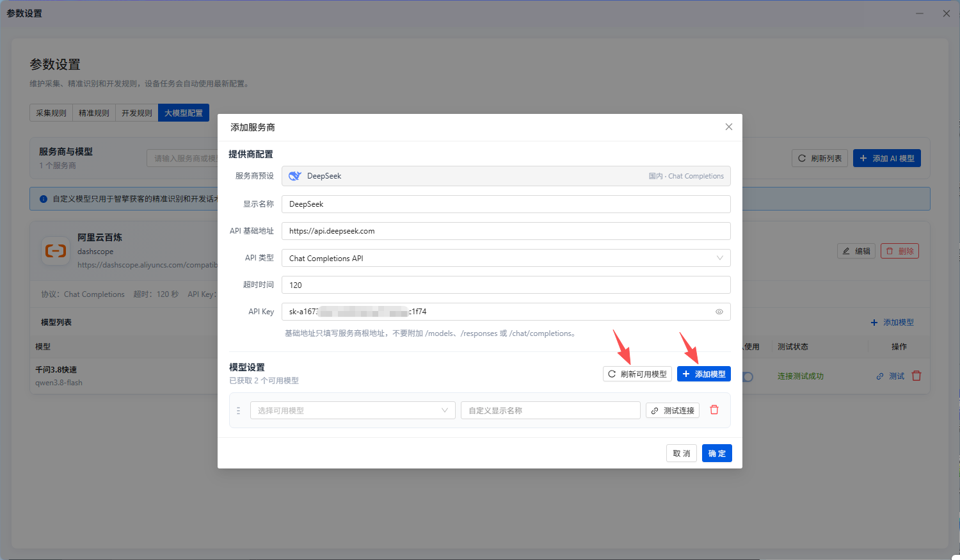This screenshot has width=960, height=560.
Task: Click the API 基础地址 input field
Action: 506,231
